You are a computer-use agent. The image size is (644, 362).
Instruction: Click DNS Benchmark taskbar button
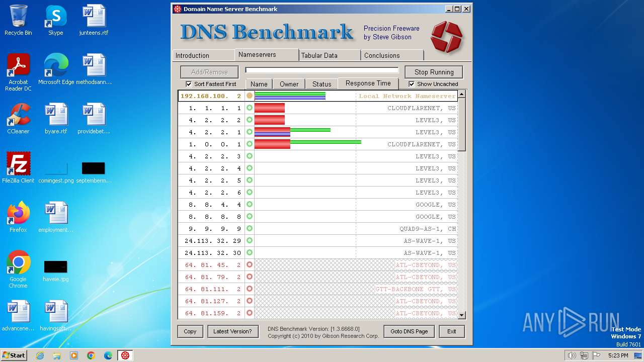pos(125,355)
